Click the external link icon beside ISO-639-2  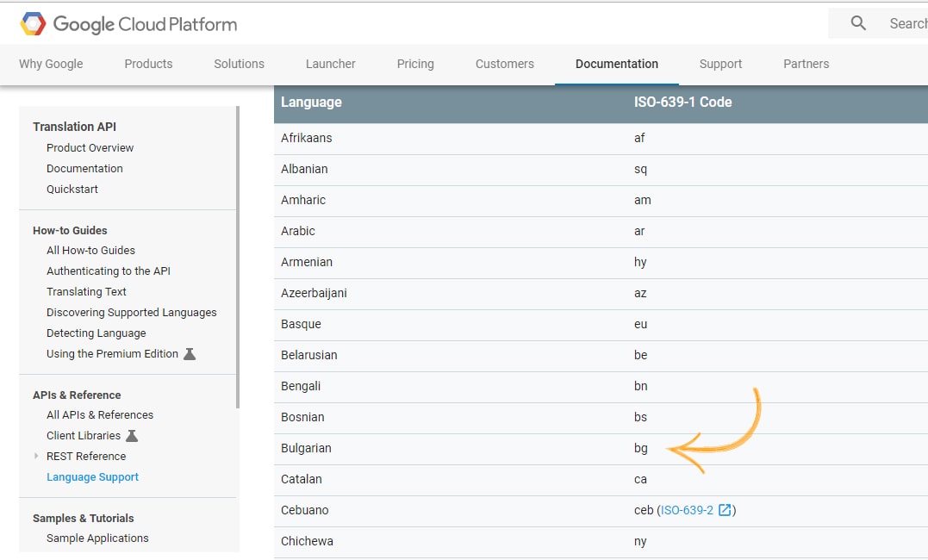point(725,510)
